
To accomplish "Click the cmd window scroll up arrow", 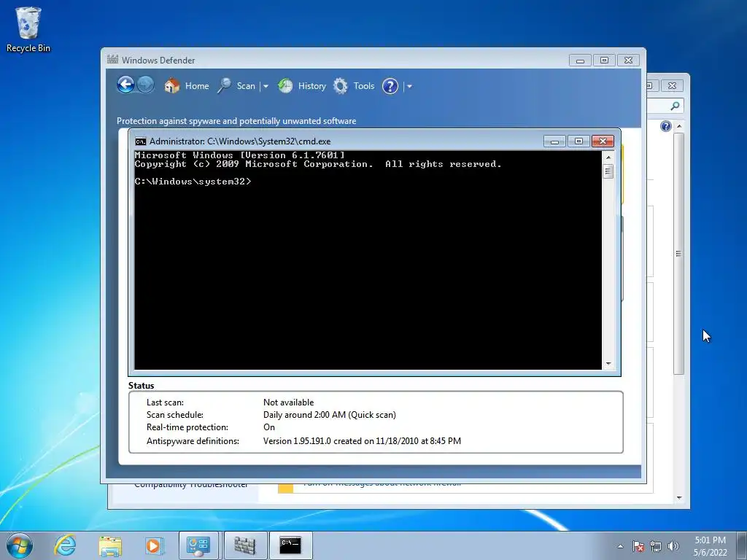I will tap(608, 157).
